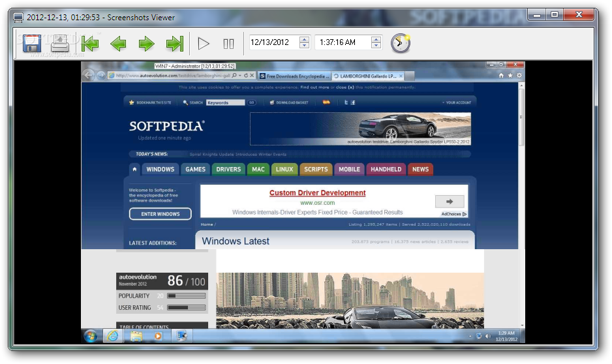Close the Screenshots Viewer window
The width and height of the screenshot is (612, 364).
[x=579, y=15]
